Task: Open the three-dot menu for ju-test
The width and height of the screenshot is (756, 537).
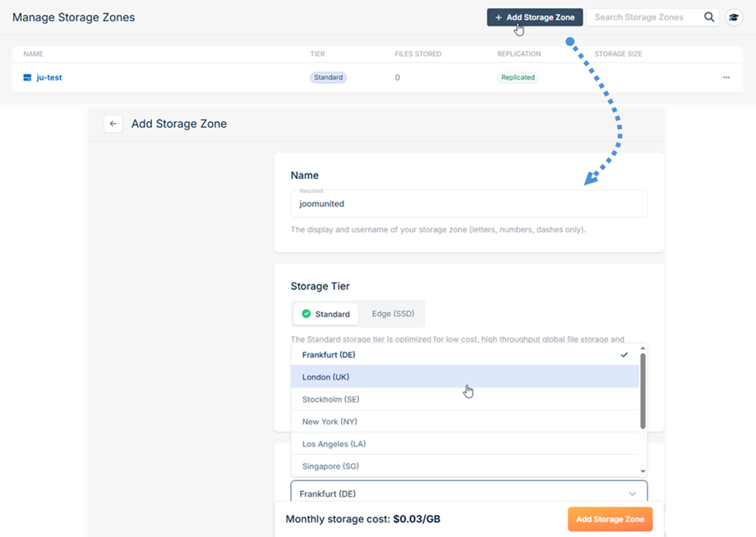Action: point(726,77)
